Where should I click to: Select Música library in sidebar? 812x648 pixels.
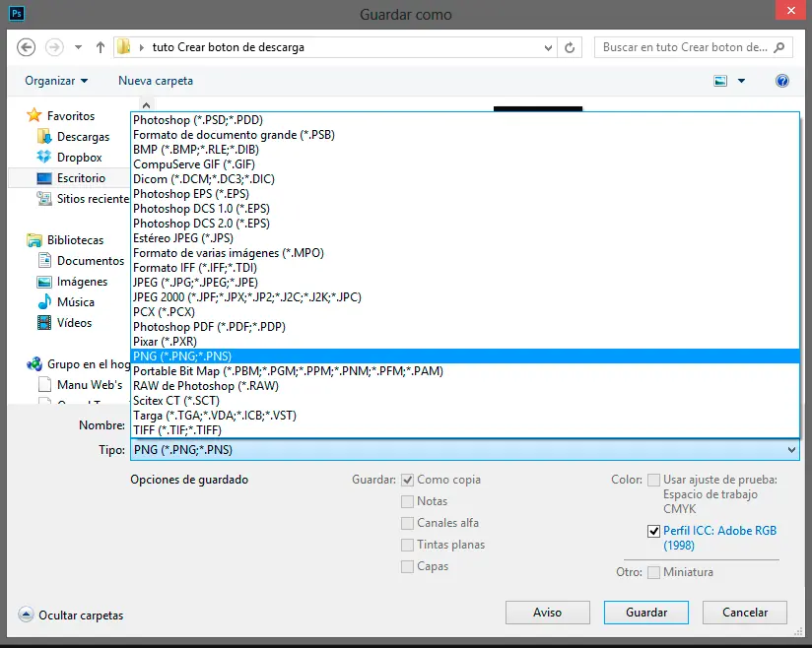point(75,302)
